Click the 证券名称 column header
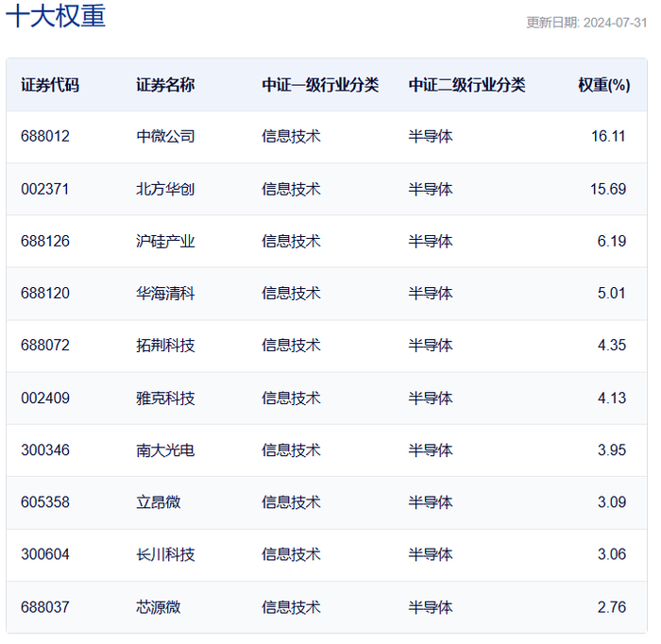The image size is (661, 644). [165, 85]
